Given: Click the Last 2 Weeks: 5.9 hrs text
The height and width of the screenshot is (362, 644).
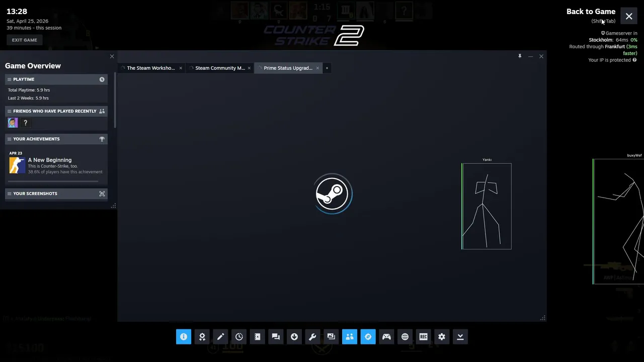Looking at the screenshot, I should [x=28, y=98].
